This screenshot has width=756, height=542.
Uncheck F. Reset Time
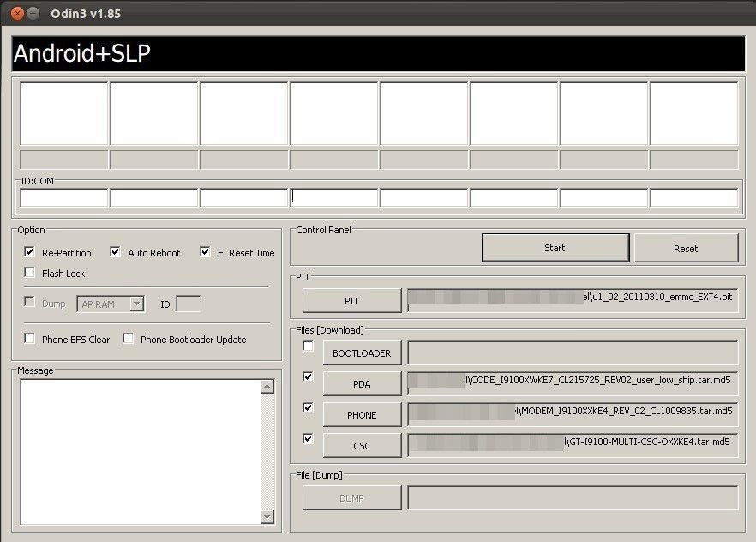(x=205, y=252)
